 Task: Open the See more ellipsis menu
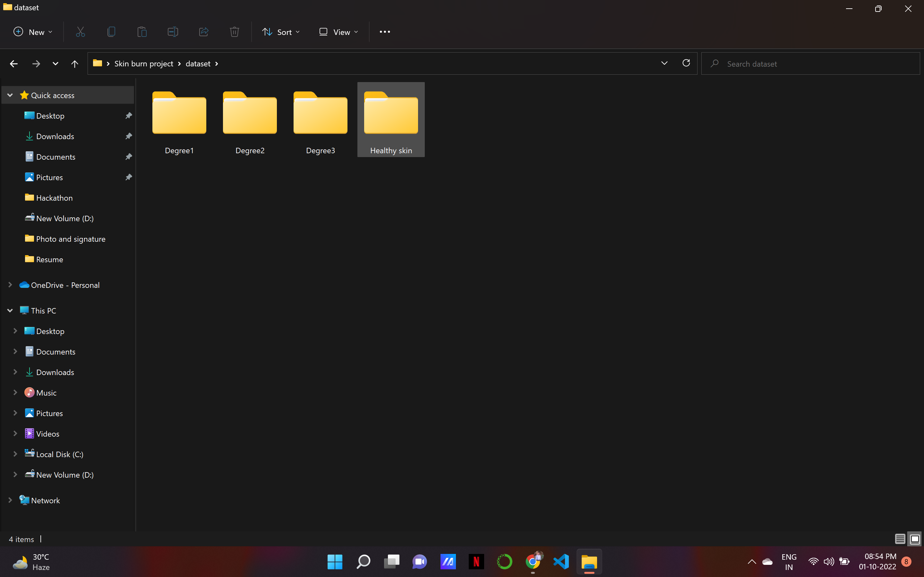click(384, 32)
